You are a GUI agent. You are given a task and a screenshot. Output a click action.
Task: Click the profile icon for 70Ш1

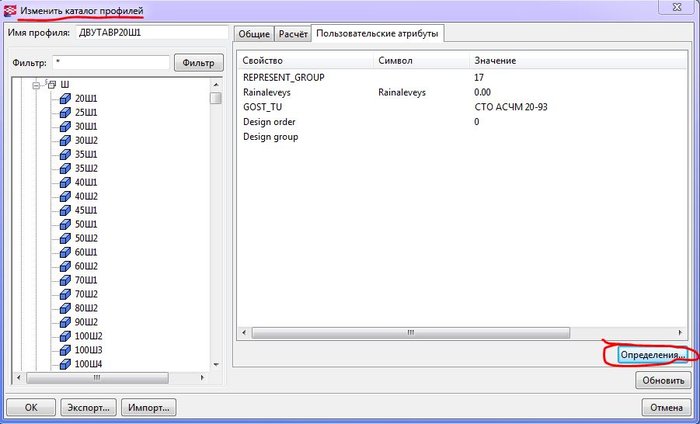tap(65, 280)
